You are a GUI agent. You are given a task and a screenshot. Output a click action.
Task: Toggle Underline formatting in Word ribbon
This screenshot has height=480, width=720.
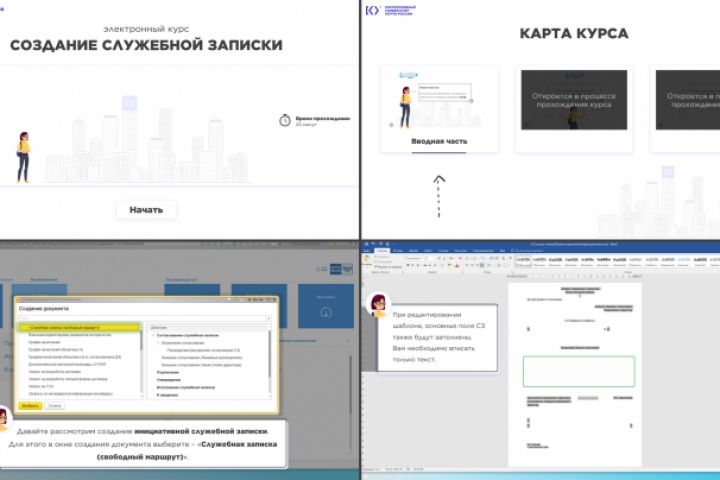[x=418, y=265]
